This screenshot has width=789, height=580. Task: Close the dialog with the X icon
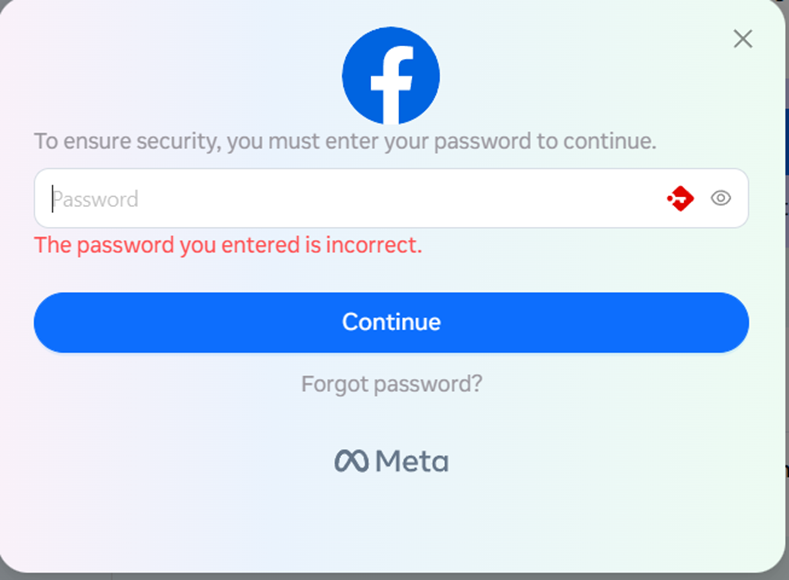tap(742, 39)
